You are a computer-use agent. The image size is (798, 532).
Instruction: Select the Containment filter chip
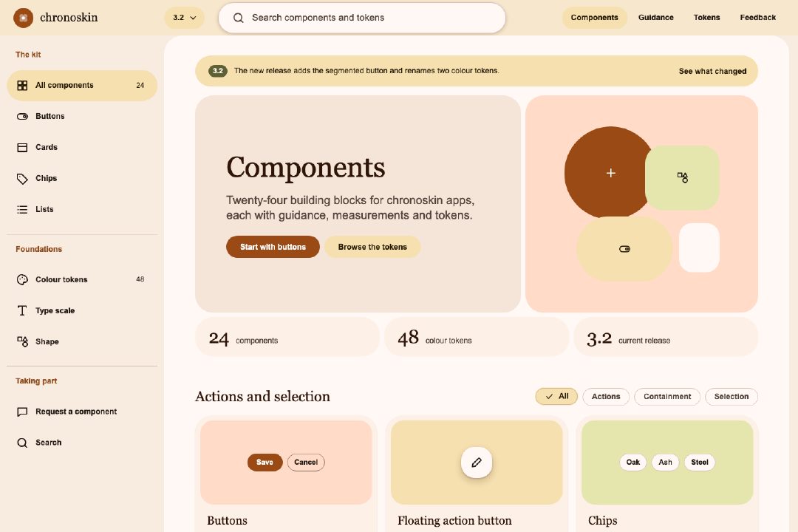pos(667,397)
